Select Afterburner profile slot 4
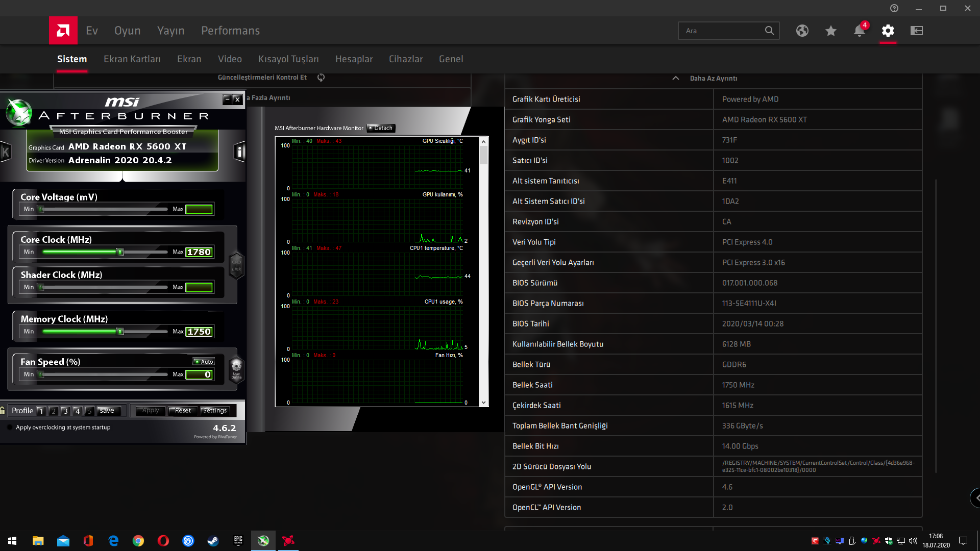This screenshot has width=980, height=551. pos(78,411)
